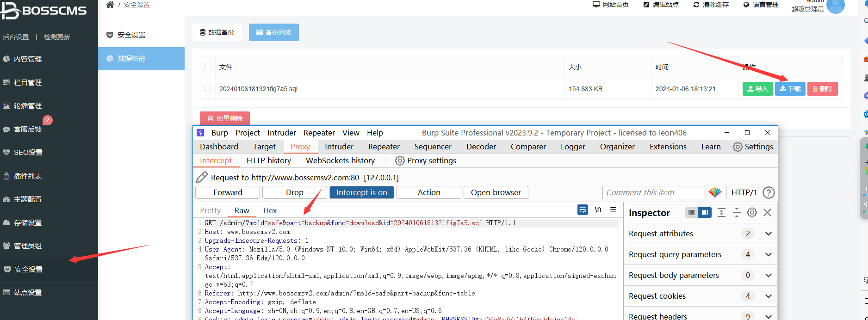Click the blue 下载 download button
The image size is (868, 320).
(x=790, y=89)
